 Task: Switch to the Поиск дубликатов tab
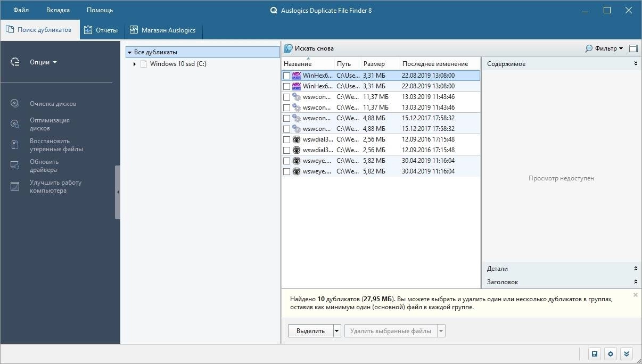[40, 30]
